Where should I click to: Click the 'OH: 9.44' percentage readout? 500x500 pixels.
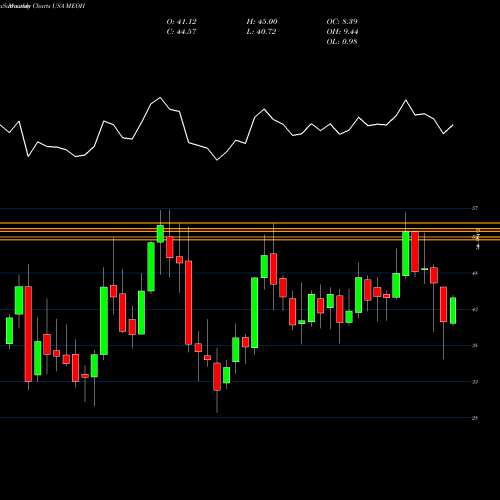[342, 32]
